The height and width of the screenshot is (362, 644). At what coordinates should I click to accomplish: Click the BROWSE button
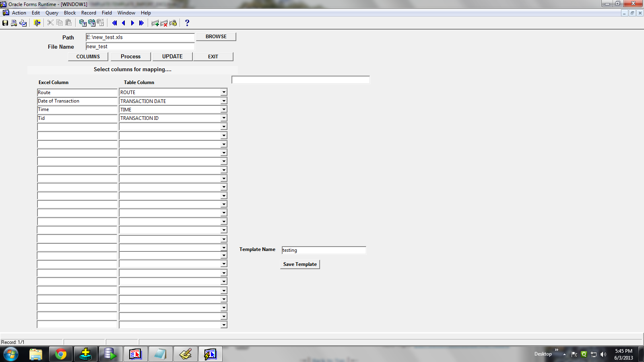(x=216, y=37)
